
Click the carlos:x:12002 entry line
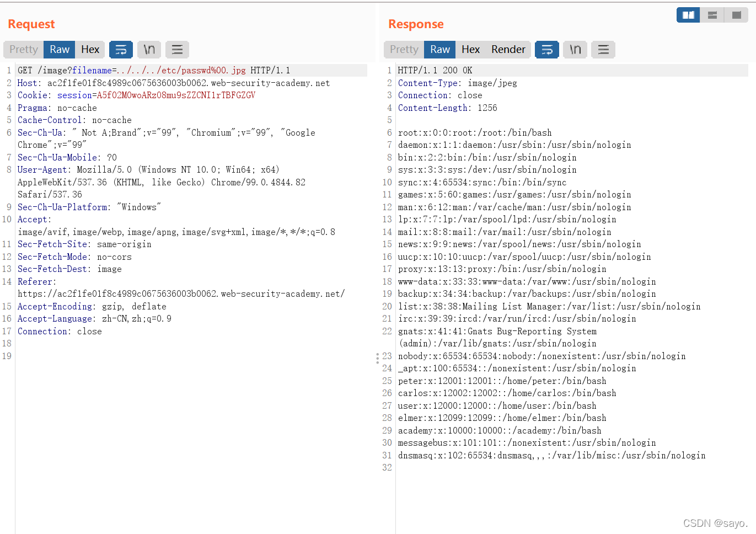(507, 393)
